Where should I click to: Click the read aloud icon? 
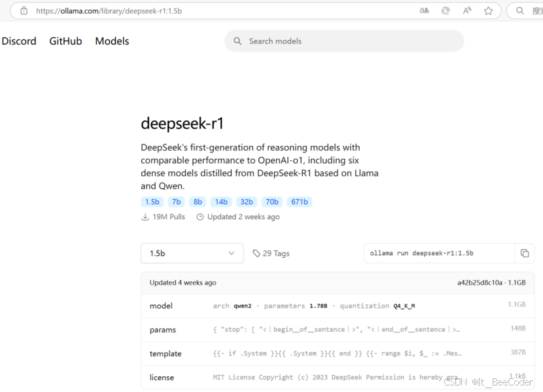(467, 10)
